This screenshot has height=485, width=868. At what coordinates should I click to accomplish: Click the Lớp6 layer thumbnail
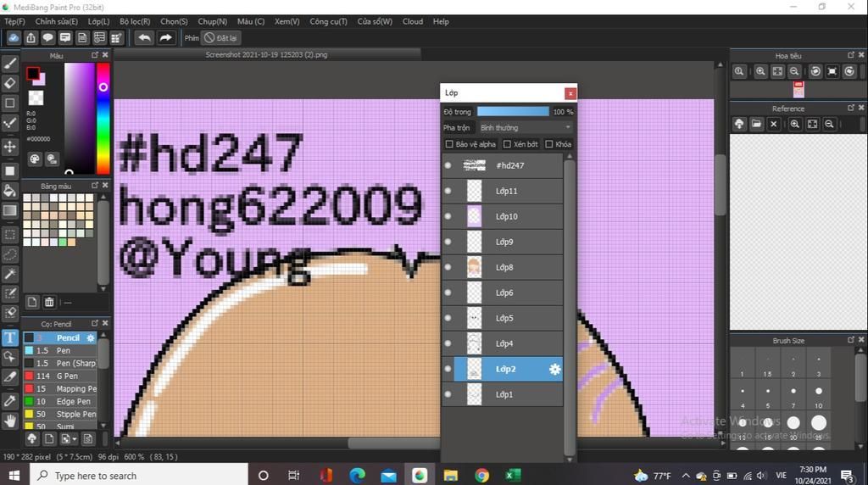(x=475, y=293)
